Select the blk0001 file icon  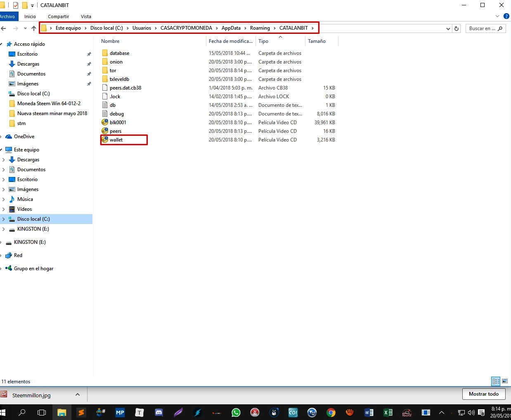[105, 123]
